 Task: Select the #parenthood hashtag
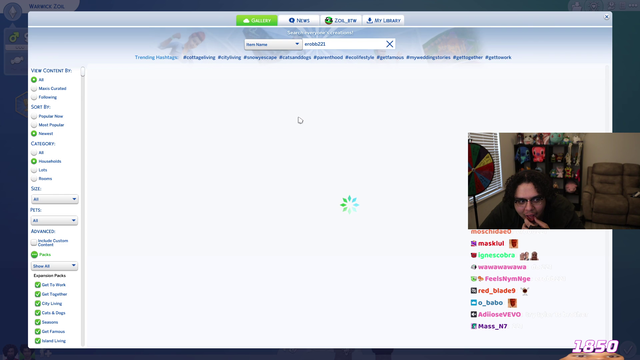click(x=328, y=58)
